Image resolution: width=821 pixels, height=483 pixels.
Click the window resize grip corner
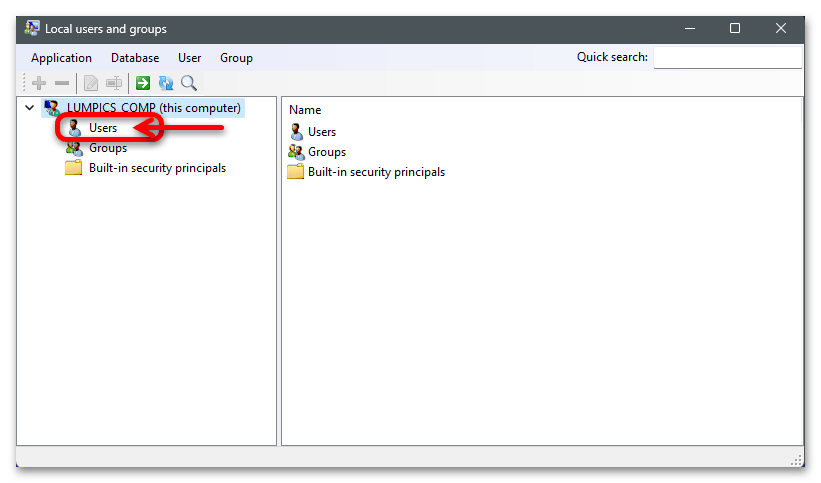click(x=797, y=460)
